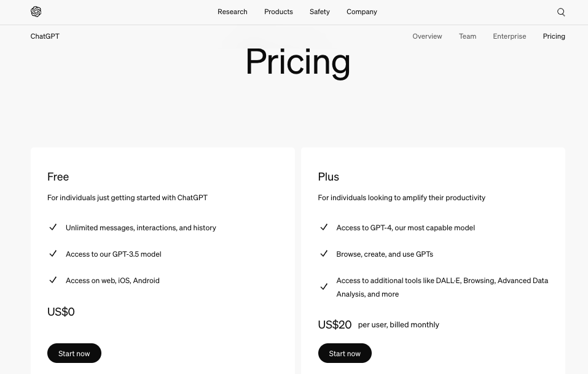
Task: Click checkmark beside DALL·E additional tools
Action: click(x=324, y=287)
